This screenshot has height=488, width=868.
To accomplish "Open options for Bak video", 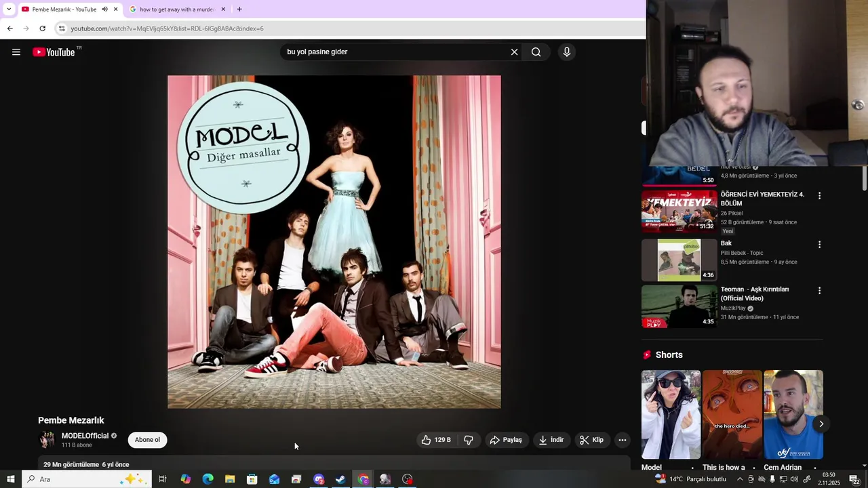I will (819, 245).
